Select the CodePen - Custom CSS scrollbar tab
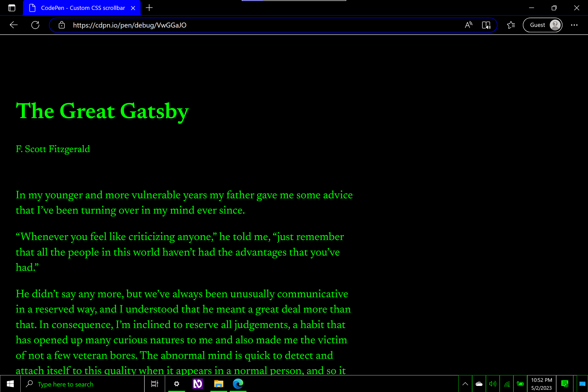This screenshot has height=392, width=588. tap(82, 8)
